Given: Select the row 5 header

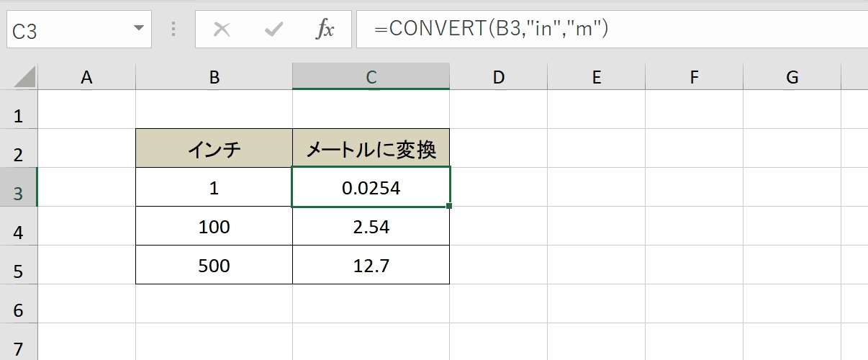Looking at the screenshot, I should (19, 265).
